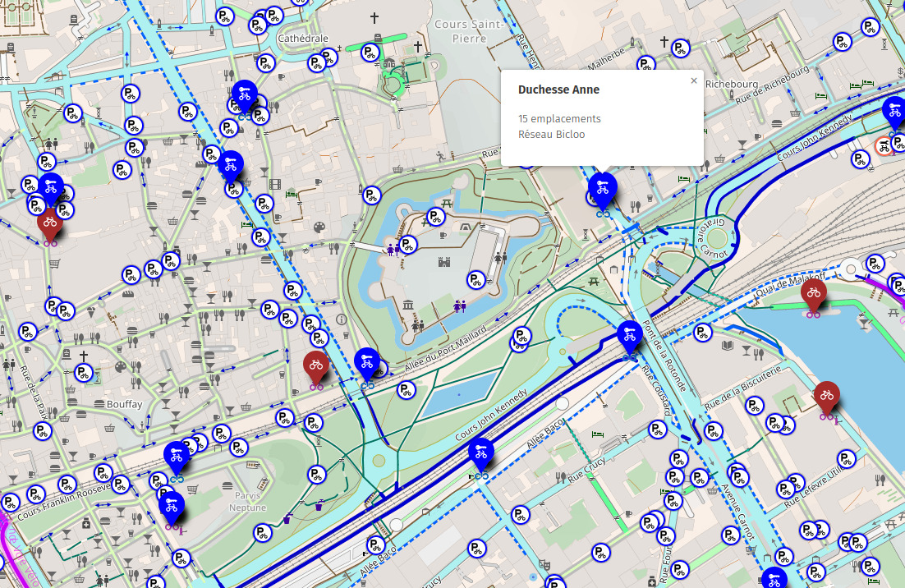The height and width of the screenshot is (588, 905).
Task: Select bike parking icon right of Cathédrale label
Action: [x=370, y=53]
